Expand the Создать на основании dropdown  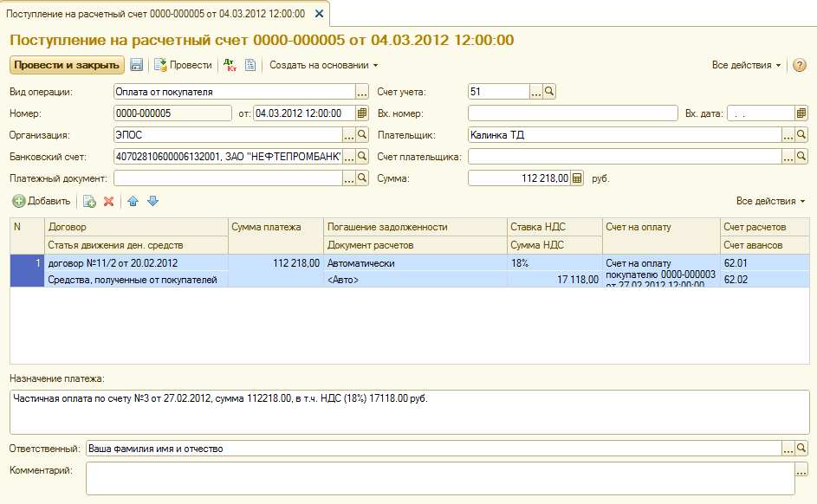click(x=324, y=66)
